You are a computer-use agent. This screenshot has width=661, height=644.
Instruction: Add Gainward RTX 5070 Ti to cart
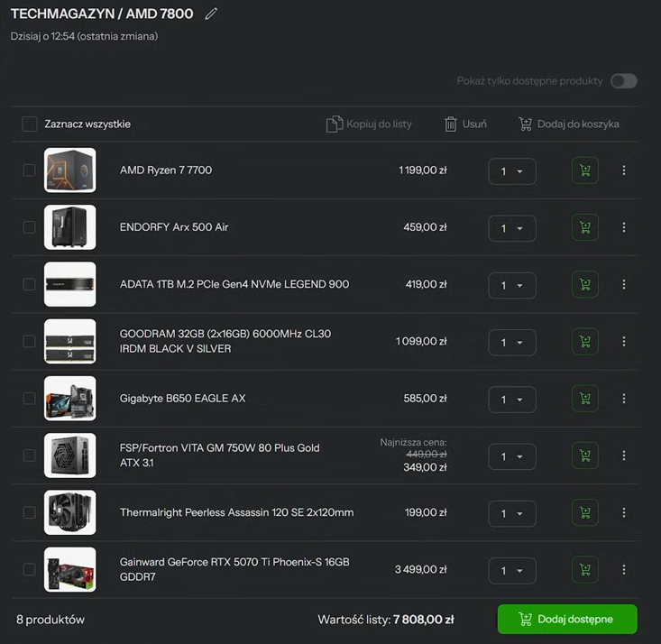tap(584, 570)
